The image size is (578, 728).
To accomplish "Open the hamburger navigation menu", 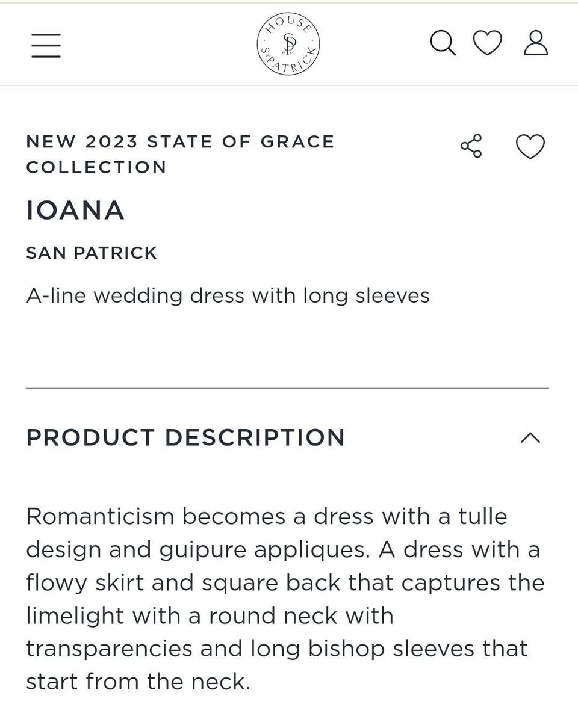I will tap(46, 45).
